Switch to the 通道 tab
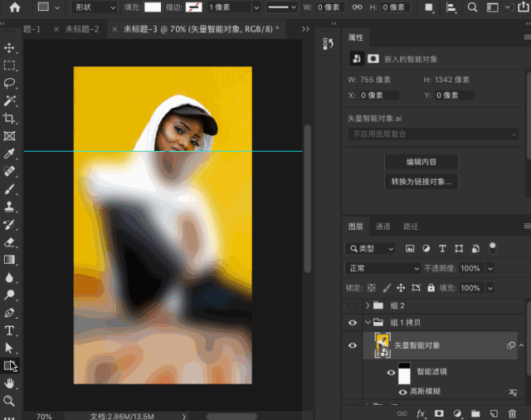The image size is (531, 420). (382, 226)
